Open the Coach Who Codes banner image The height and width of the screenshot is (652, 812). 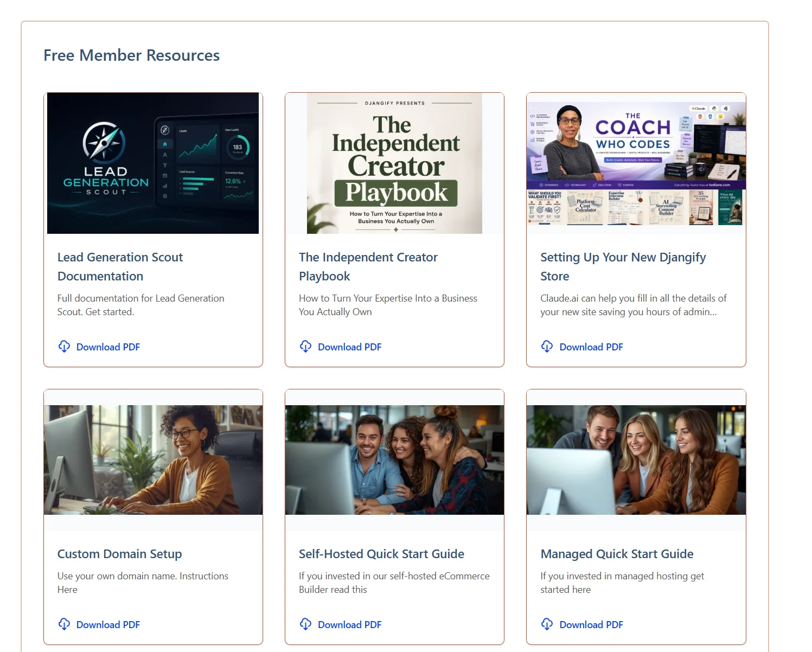click(x=636, y=163)
